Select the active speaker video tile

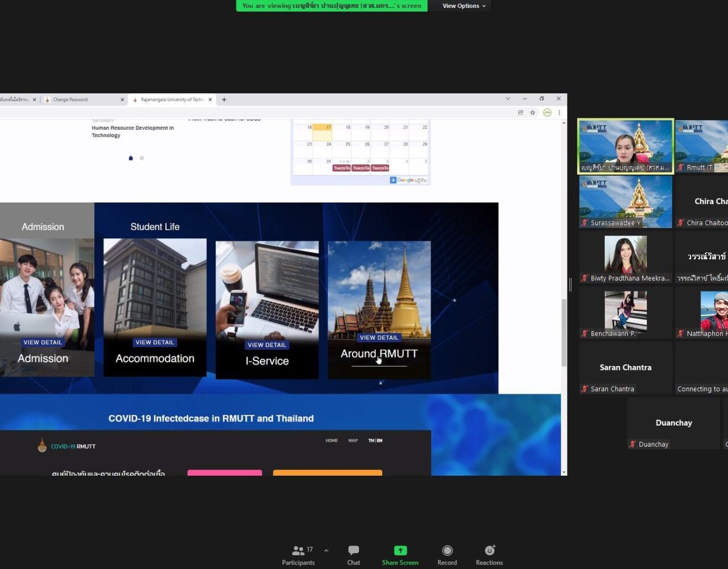625,146
